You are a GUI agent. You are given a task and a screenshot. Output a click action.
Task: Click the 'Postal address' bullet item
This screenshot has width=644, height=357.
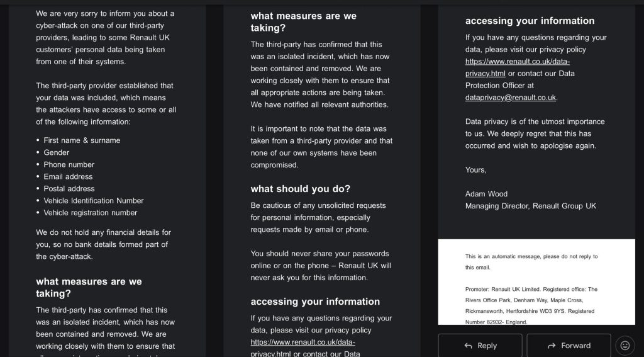[69, 188]
